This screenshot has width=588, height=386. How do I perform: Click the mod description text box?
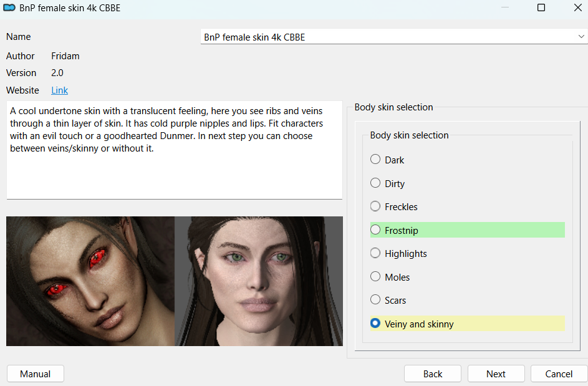click(x=175, y=150)
